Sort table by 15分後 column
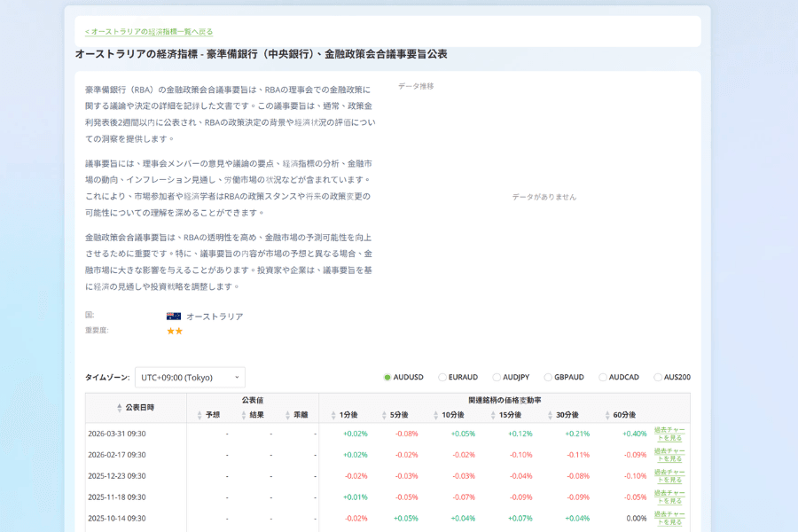Screen dimensions: 798x532 (x=506, y=415)
